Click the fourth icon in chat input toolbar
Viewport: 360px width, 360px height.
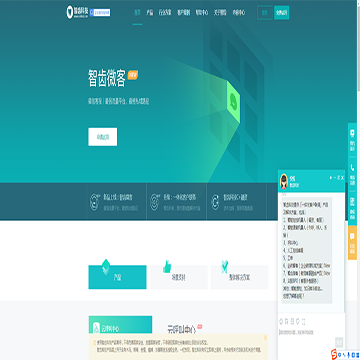[298, 322]
